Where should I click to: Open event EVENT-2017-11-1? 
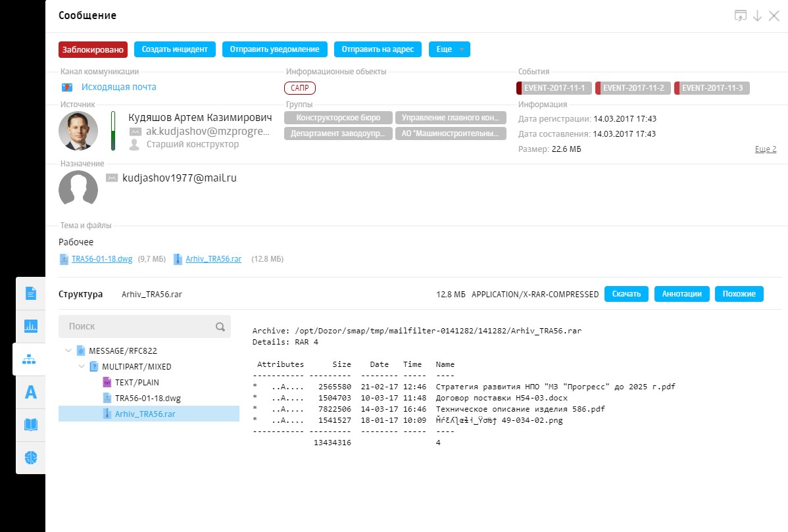554,88
